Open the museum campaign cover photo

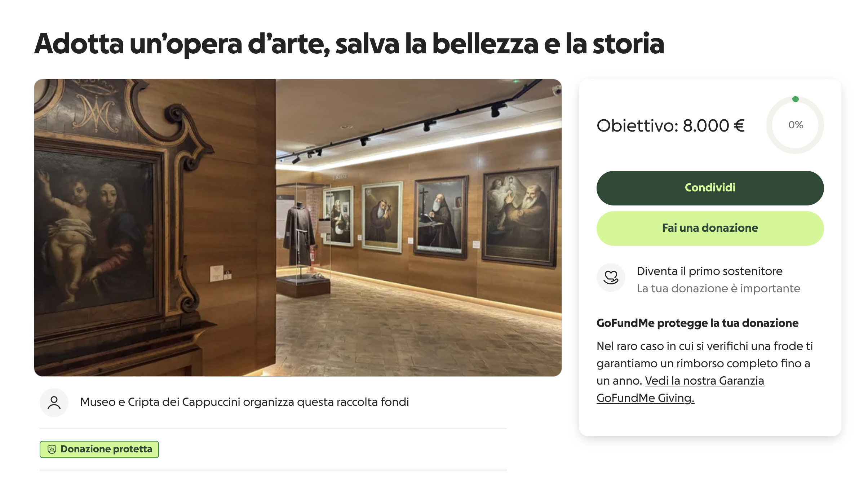pyautogui.click(x=298, y=227)
